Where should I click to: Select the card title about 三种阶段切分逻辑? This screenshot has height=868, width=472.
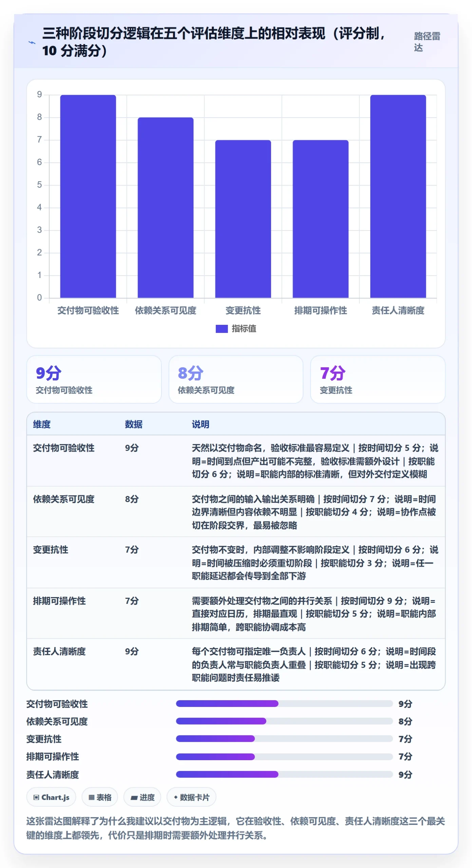pos(214,42)
